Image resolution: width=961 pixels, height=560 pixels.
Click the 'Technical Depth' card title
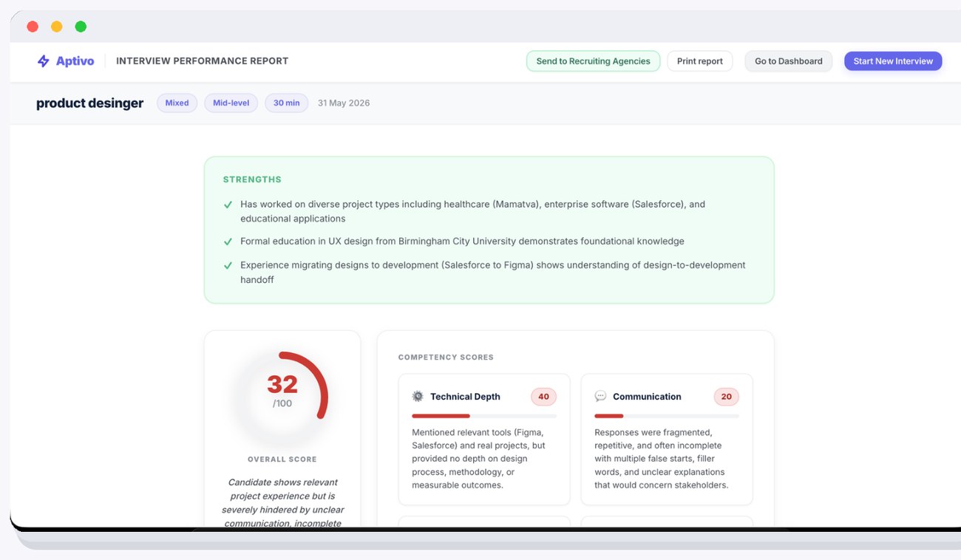465,397
